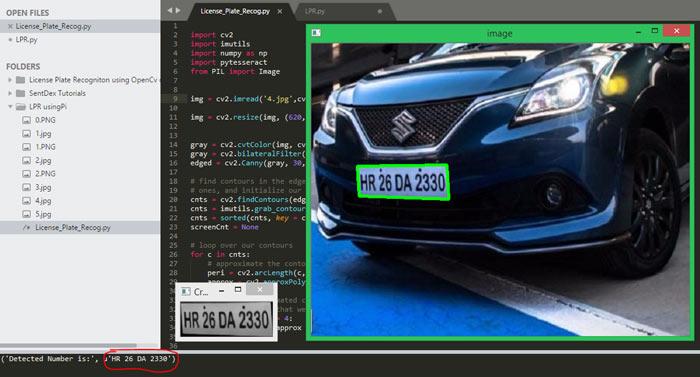The height and width of the screenshot is (377, 700).
Task: Open 1.jpg file
Action: tap(43, 134)
